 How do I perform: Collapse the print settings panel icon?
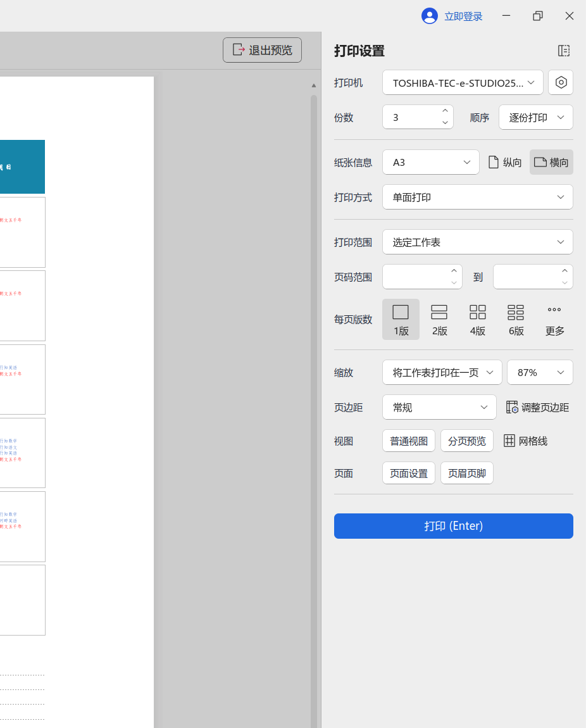coord(564,51)
